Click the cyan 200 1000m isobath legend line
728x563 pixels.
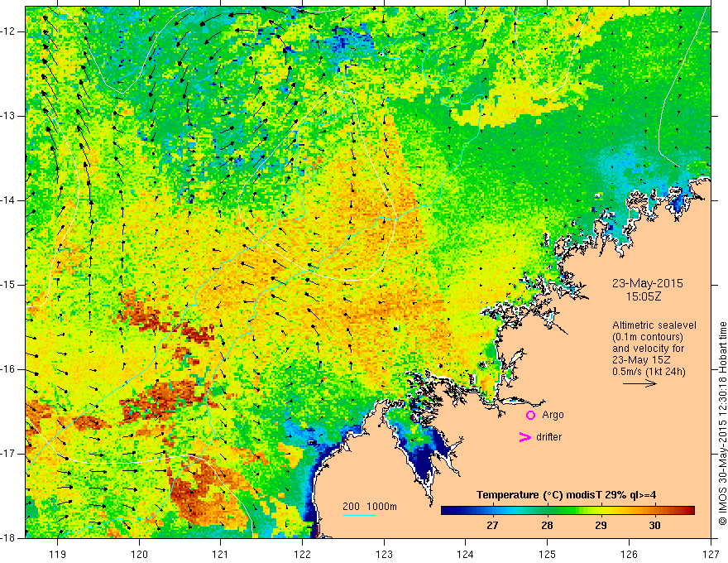359,515
